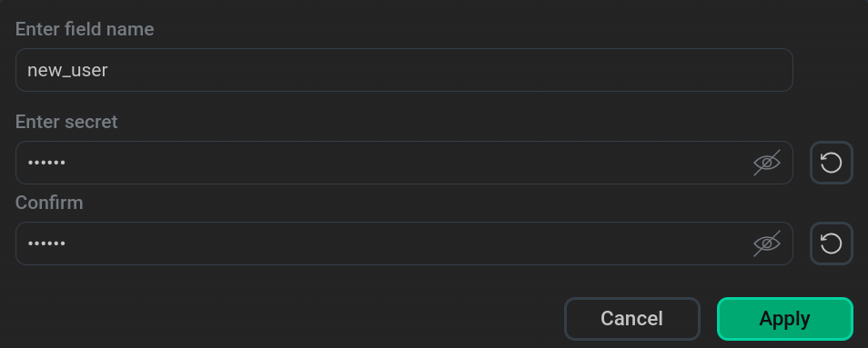Click the "Enter secret" label
This screenshot has height=348, width=868.
point(66,122)
